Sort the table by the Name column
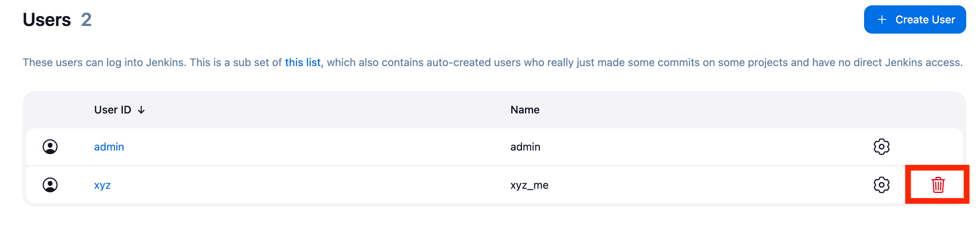 point(525,110)
